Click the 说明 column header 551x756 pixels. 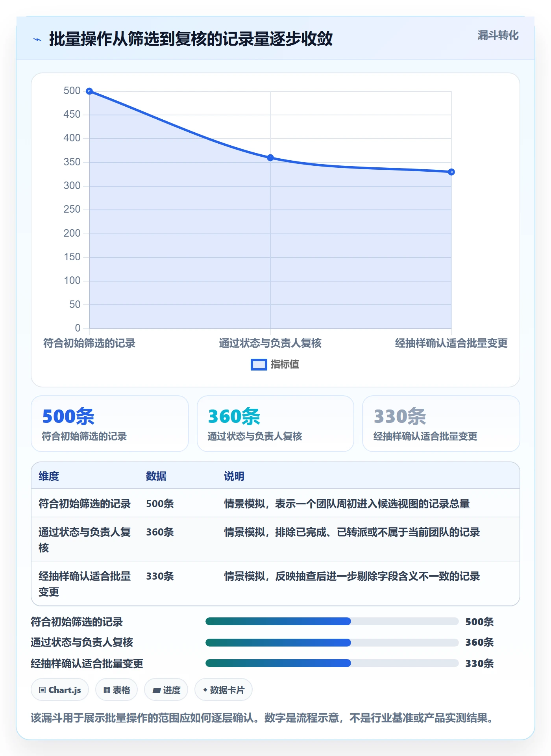234,476
